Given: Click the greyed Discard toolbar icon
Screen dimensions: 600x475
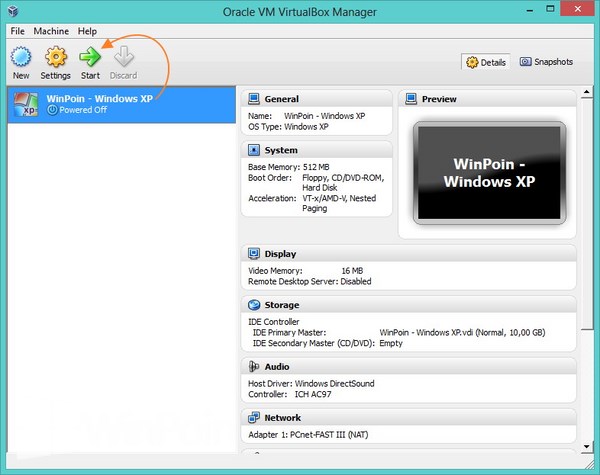Looking at the screenshot, I should click(x=124, y=57).
